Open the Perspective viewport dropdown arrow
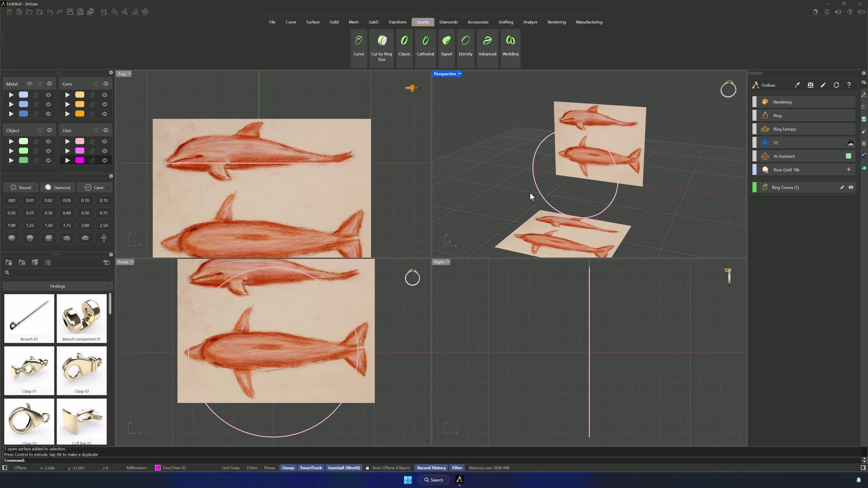Viewport: 868px width, 488px height. point(460,74)
